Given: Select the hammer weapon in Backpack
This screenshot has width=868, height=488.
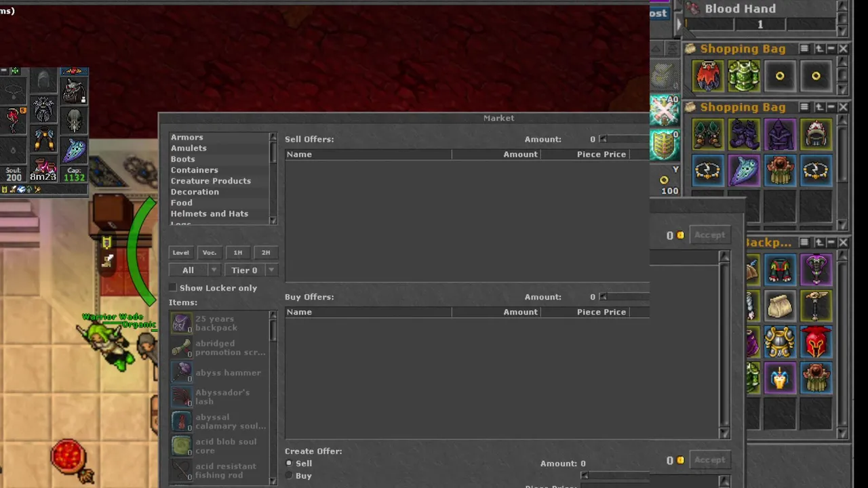Looking at the screenshot, I should [816, 306].
